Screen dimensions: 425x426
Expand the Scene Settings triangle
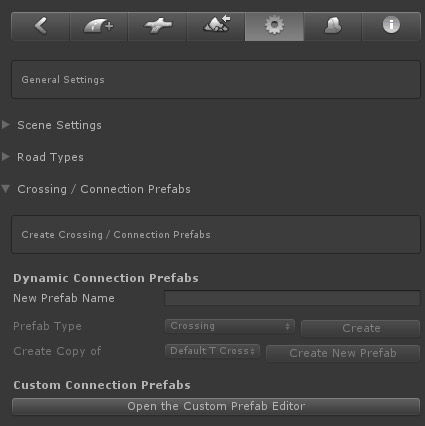(6, 125)
